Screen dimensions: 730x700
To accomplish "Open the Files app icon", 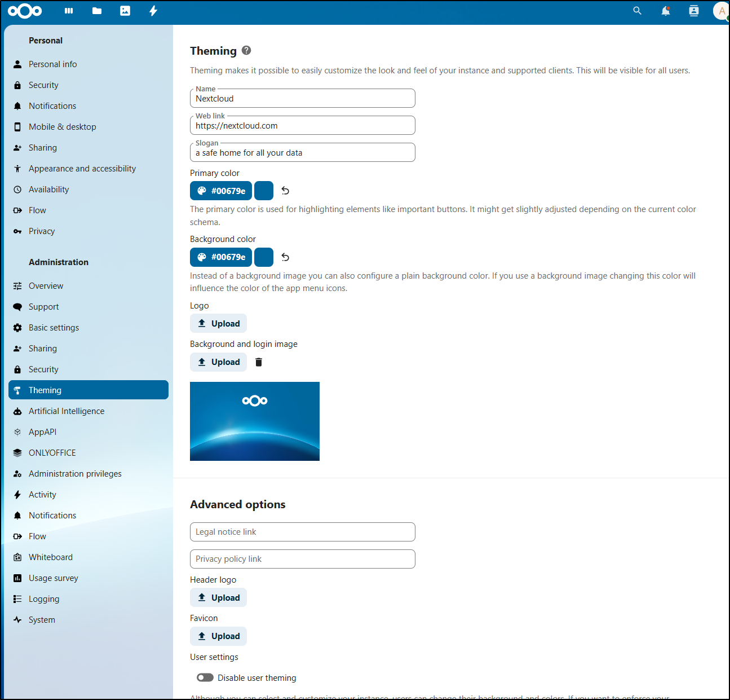I will 97,11.
